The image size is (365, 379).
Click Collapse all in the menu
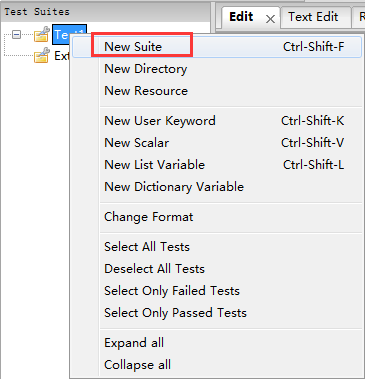point(217,365)
